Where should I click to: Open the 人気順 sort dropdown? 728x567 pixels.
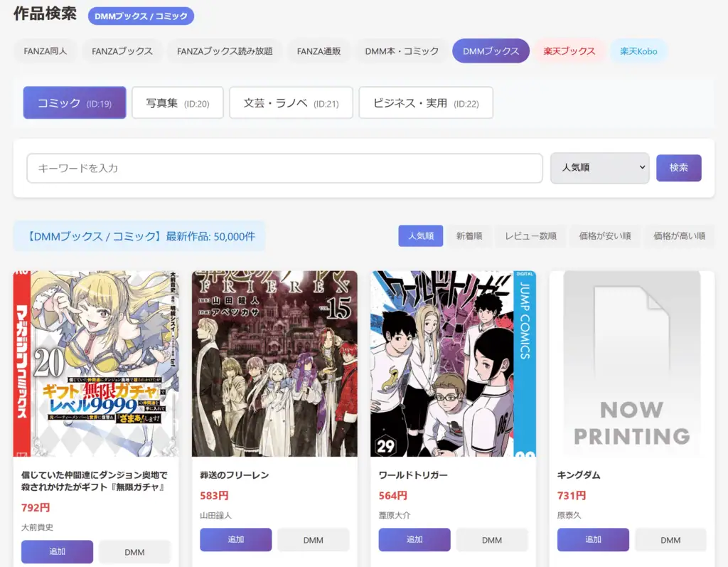[x=600, y=168]
